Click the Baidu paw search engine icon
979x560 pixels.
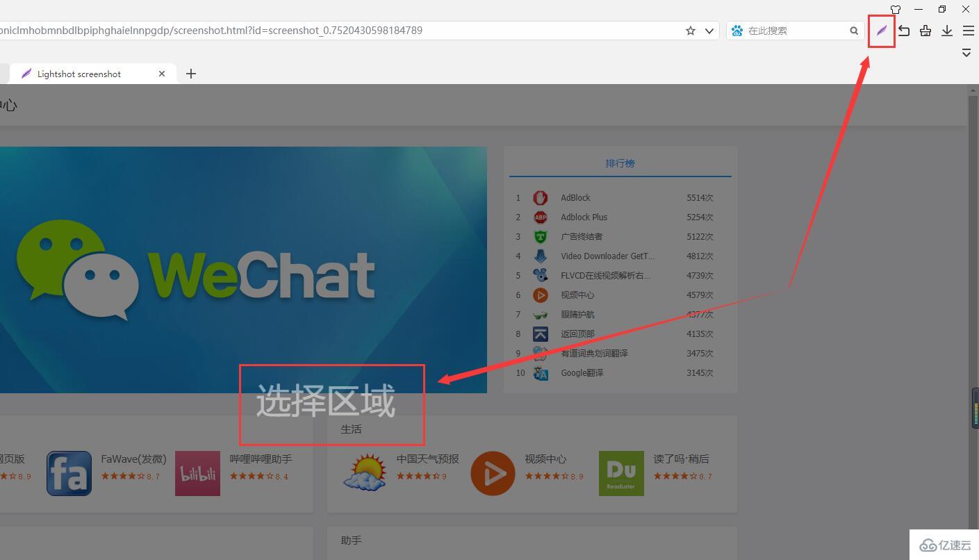(737, 31)
